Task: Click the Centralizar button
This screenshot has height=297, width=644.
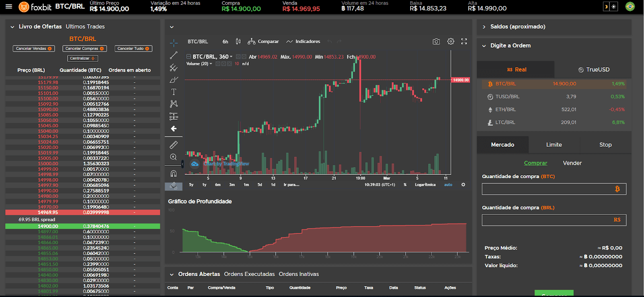Action: 82,58
